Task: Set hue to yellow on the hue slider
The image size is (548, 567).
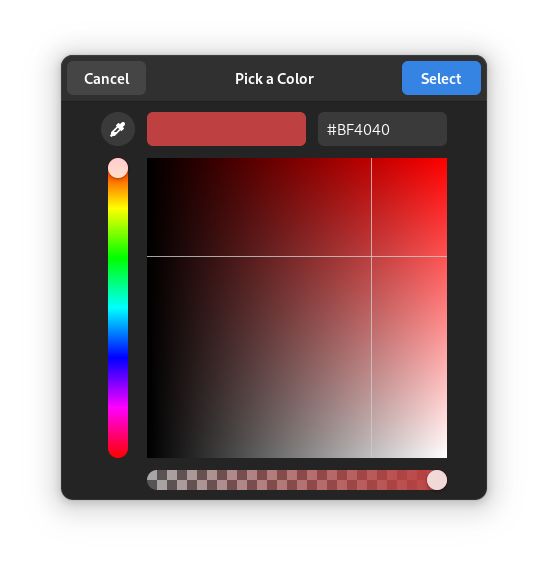Action: (x=118, y=208)
